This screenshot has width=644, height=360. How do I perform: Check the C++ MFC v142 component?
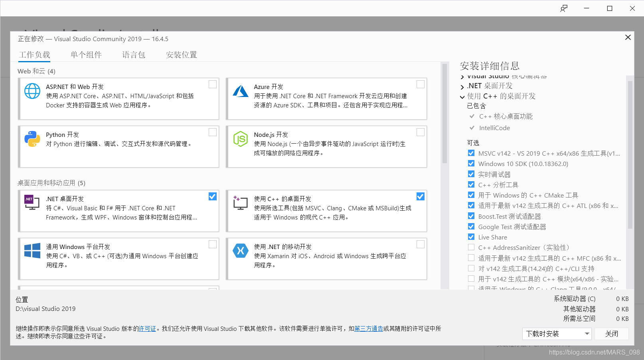tap(471, 258)
